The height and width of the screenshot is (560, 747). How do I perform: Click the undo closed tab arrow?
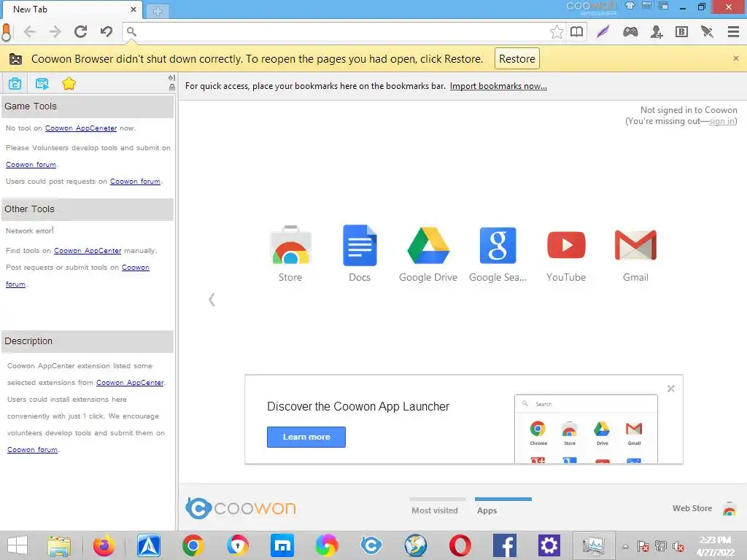point(107,32)
